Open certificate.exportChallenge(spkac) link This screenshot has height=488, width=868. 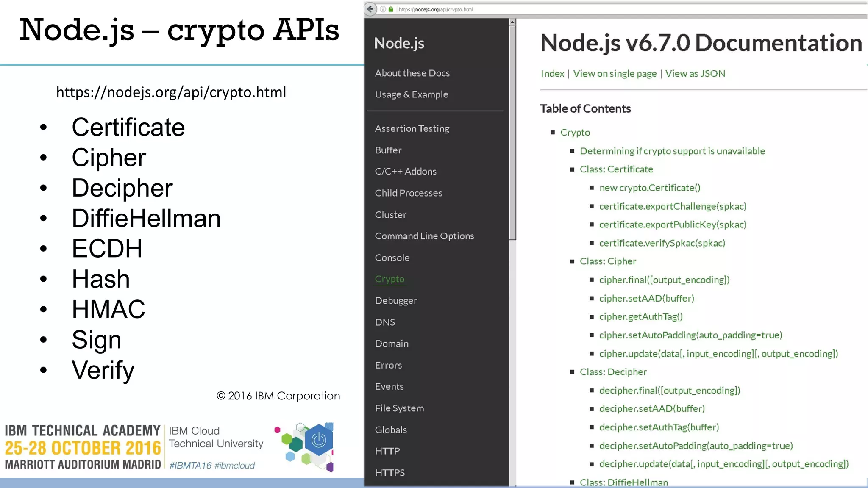pyautogui.click(x=673, y=206)
